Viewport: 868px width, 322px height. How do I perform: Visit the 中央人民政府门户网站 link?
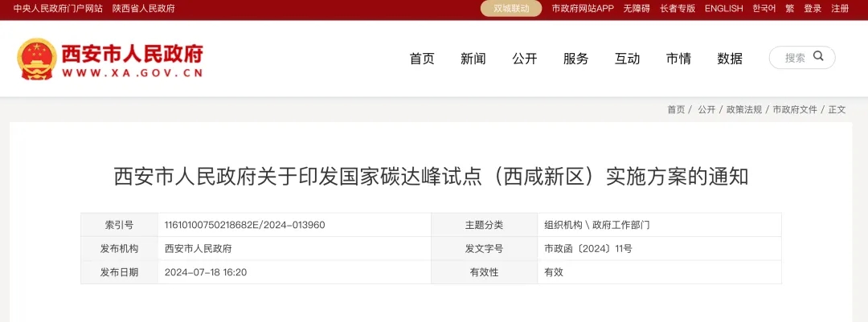(x=58, y=9)
